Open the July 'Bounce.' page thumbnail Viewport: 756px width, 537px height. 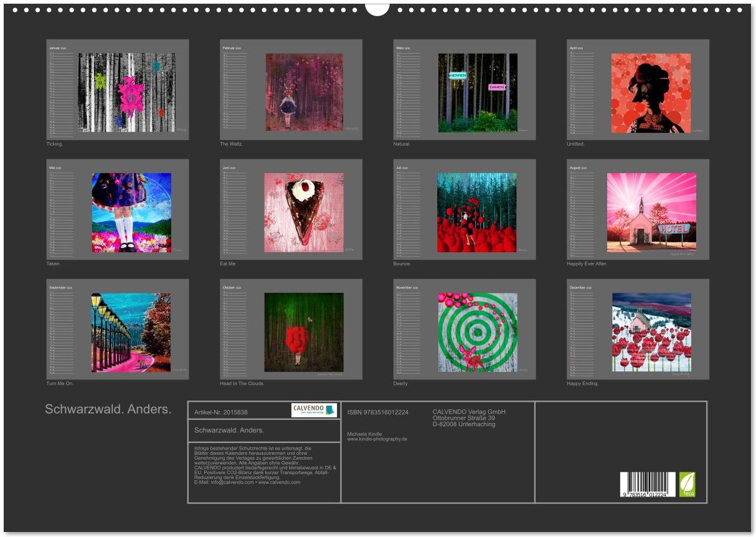pyautogui.click(x=465, y=209)
